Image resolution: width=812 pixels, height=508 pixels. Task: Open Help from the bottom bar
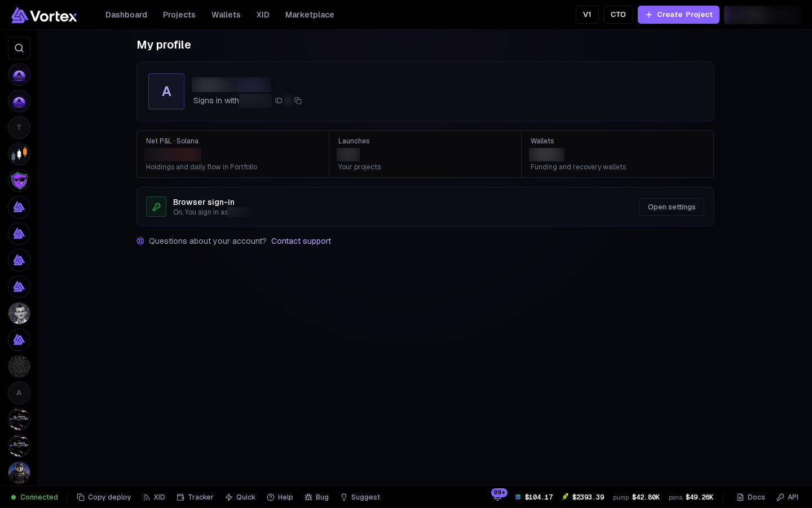(280, 497)
